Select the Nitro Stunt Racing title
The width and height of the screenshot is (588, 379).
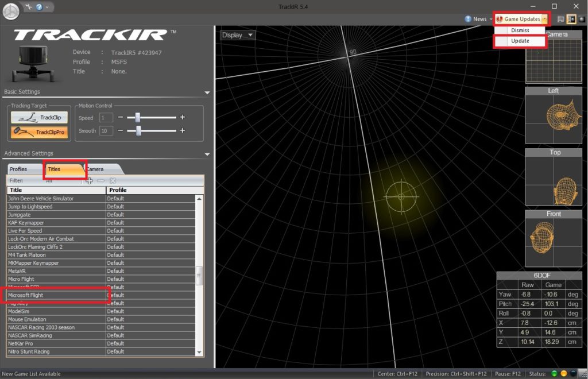pyautogui.click(x=56, y=351)
